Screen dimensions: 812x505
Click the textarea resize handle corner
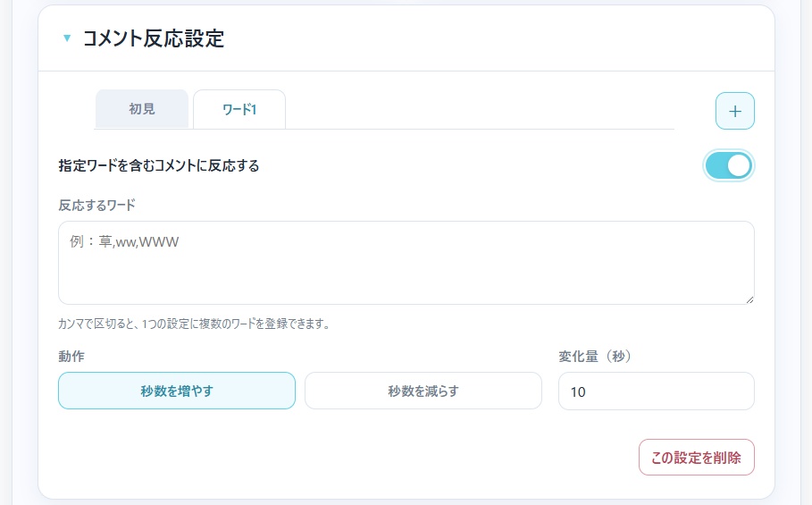[749, 299]
